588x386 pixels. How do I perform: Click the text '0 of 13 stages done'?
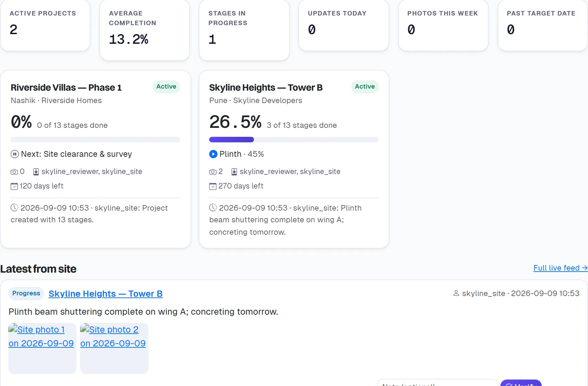pyautogui.click(x=72, y=125)
